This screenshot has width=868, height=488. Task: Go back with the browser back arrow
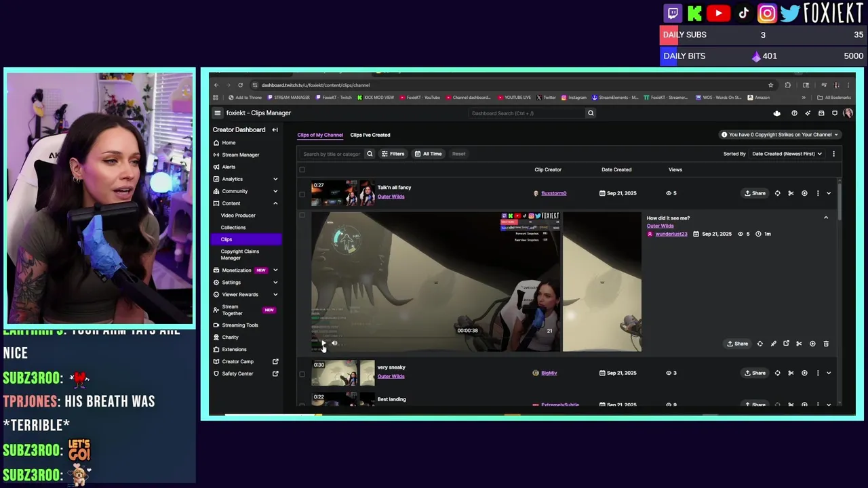pyautogui.click(x=216, y=85)
